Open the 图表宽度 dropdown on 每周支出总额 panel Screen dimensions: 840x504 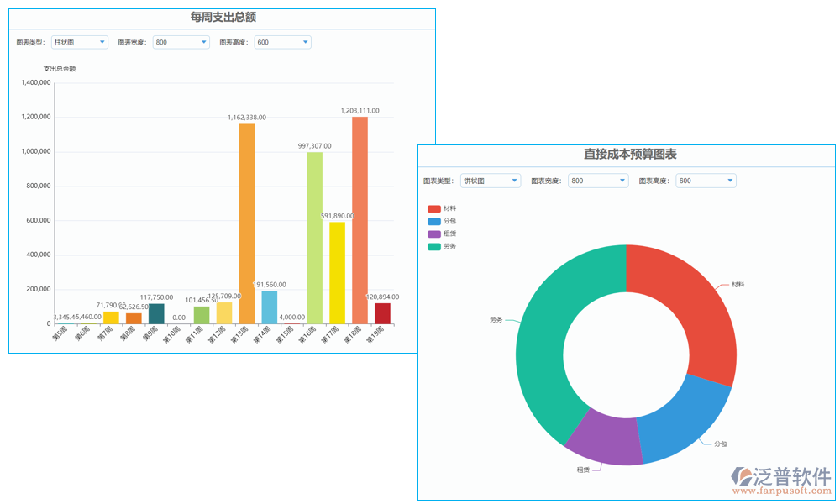click(180, 42)
